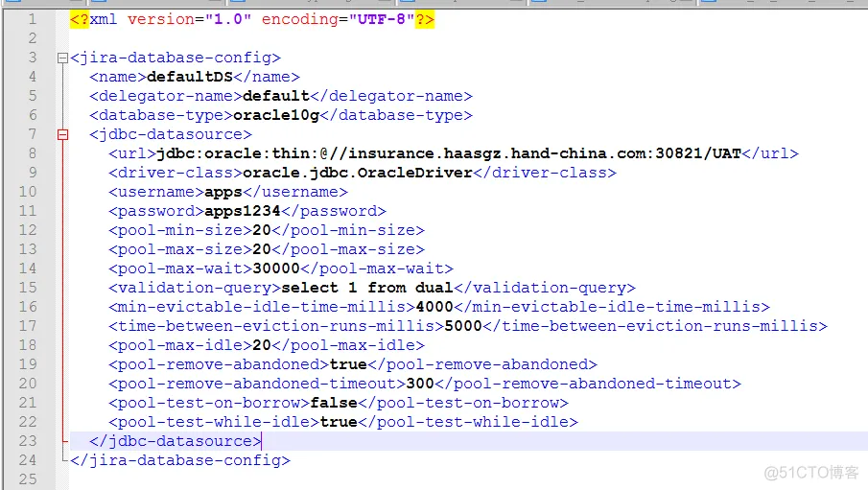
Task: Click line number 1 in gutter
Action: [x=33, y=19]
